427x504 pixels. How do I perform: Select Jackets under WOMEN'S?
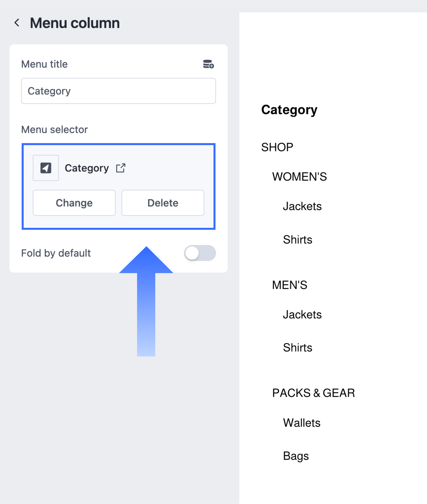pos(302,206)
